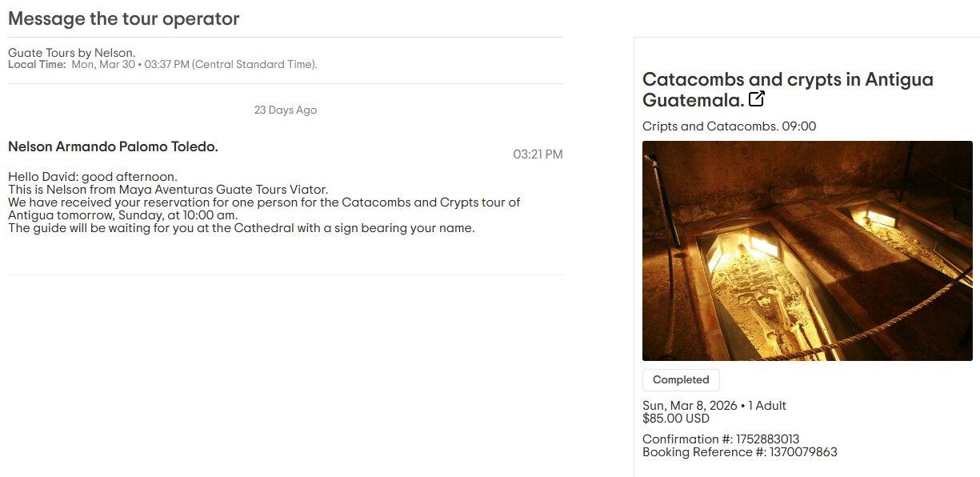Click the reservation details sentence in message
The width and height of the screenshot is (980, 477).
[x=264, y=209]
